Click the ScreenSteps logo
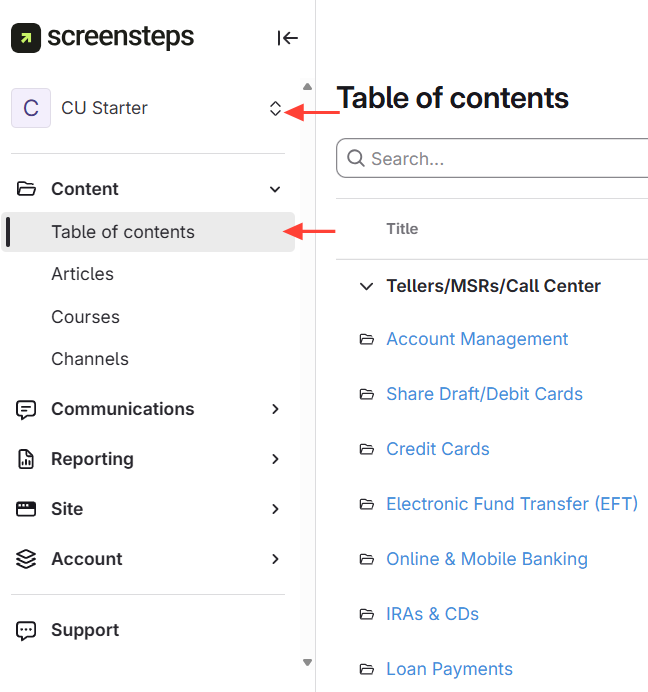 (103, 38)
